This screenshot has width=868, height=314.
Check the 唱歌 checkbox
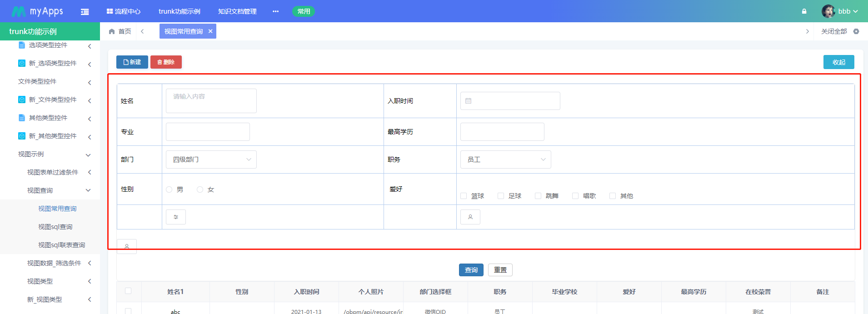coord(575,196)
